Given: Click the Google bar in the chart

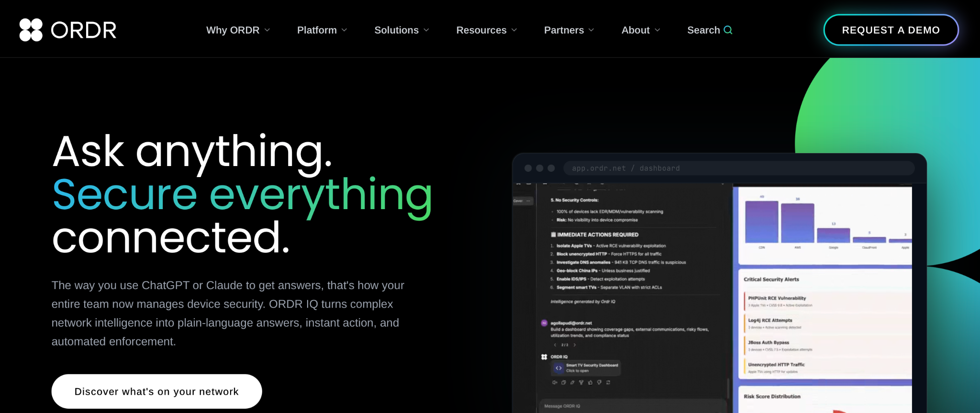Looking at the screenshot, I should (834, 235).
